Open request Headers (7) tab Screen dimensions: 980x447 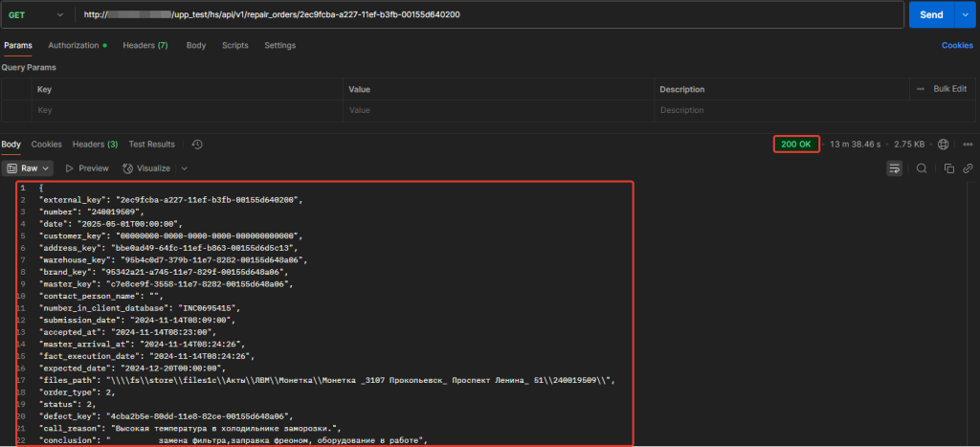145,45
